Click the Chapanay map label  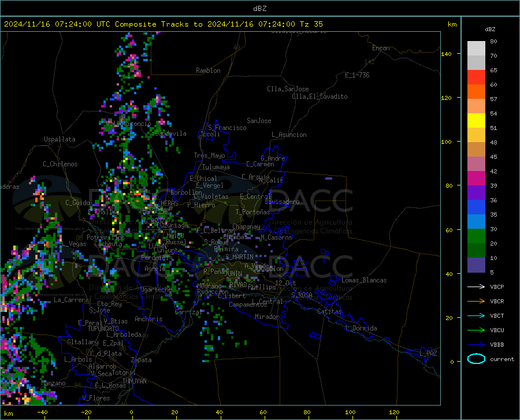click(x=246, y=226)
